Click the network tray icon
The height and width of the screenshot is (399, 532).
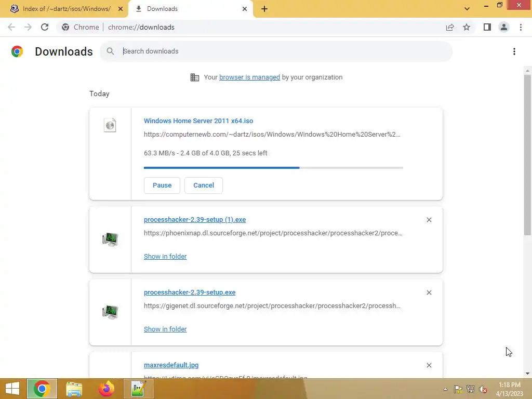pyautogui.click(x=471, y=389)
